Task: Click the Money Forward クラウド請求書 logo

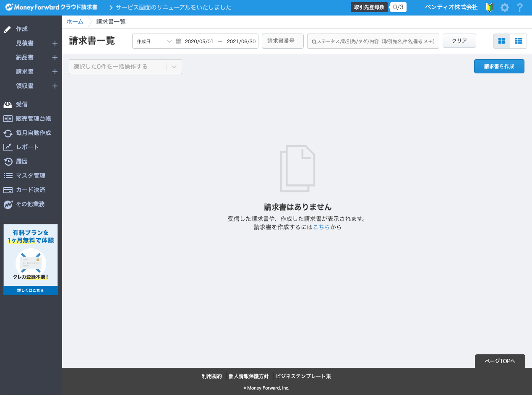Action: 51,8
